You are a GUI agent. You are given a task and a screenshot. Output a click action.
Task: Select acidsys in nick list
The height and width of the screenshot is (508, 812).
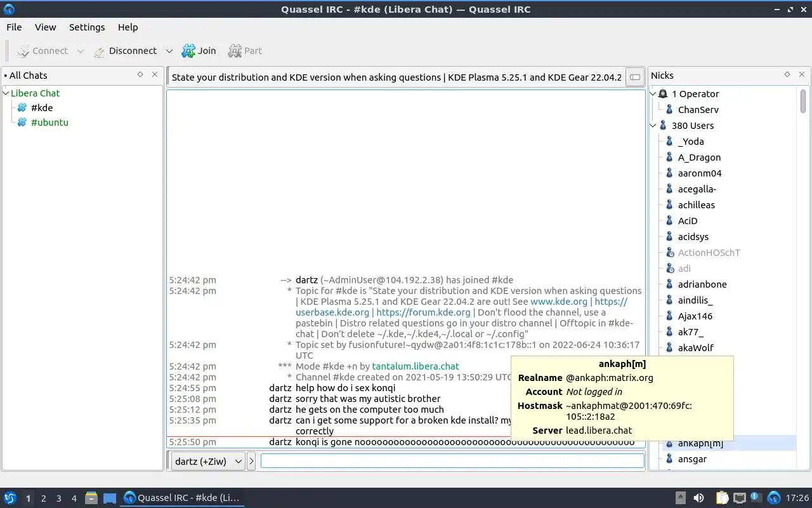(x=693, y=237)
